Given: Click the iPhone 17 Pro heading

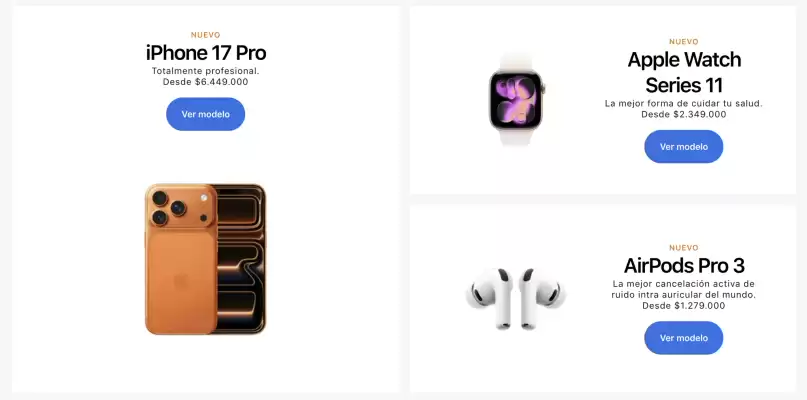Looking at the screenshot, I should click(206, 53).
